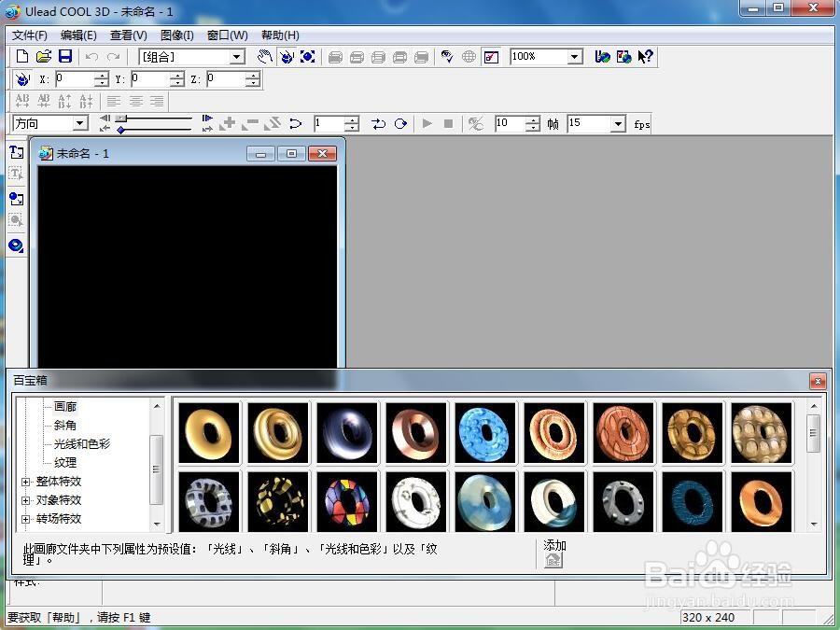The width and height of the screenshot is (840, 630).
Task: Click the Y coordinate input field
Action: pos(150,79)
